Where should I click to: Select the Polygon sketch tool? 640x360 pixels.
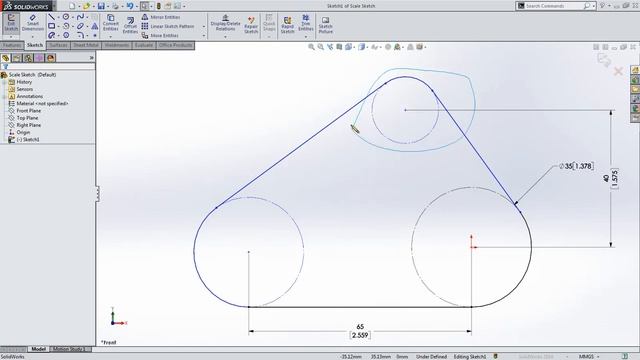(x=66, y=35)
